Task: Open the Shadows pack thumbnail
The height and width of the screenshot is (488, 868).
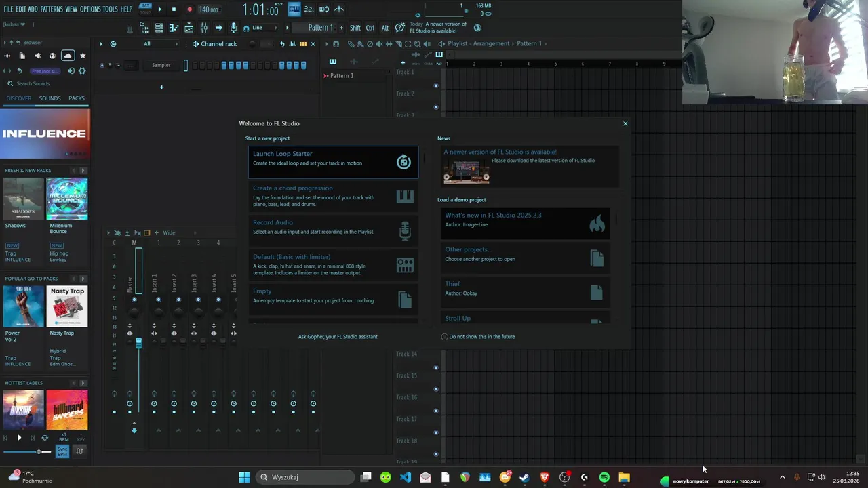Action: [x=23, y=199]
